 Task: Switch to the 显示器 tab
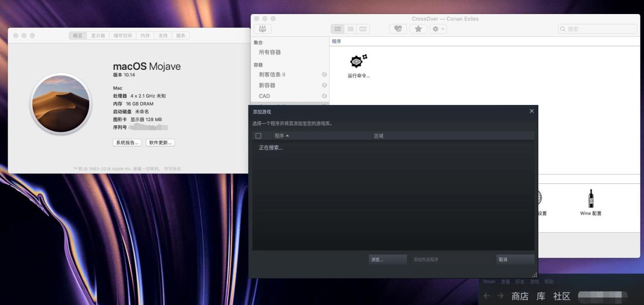[x=98, y=36]
